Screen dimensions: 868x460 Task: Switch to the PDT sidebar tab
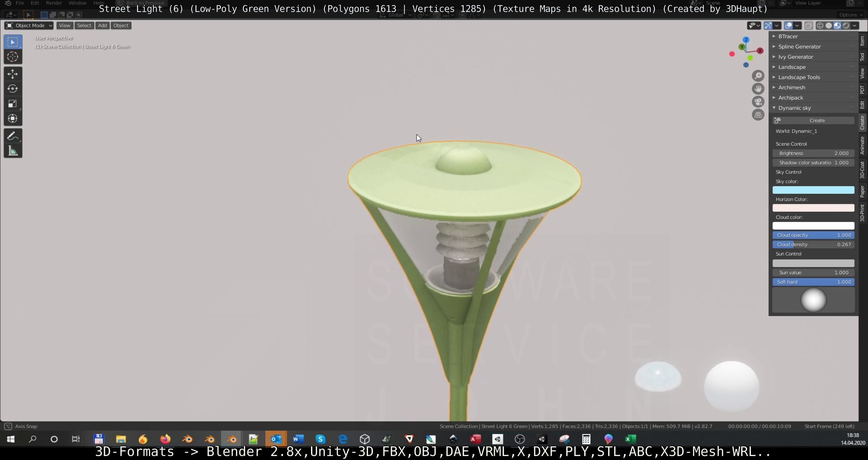pyautogui.click(x=863, y=89)
